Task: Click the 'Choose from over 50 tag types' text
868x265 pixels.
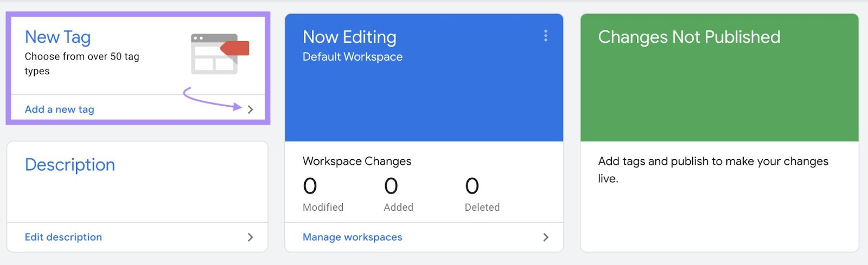Action: coord(82,63)
